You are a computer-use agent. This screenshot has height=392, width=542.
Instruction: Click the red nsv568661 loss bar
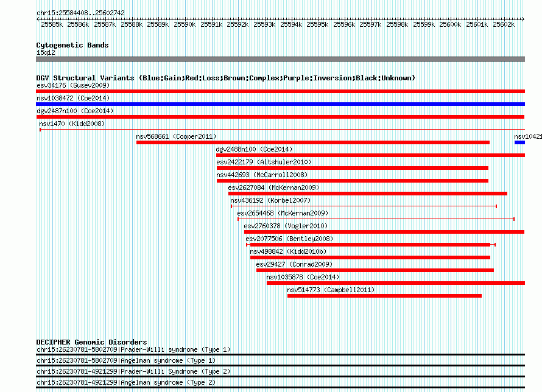tap(313, 142)
